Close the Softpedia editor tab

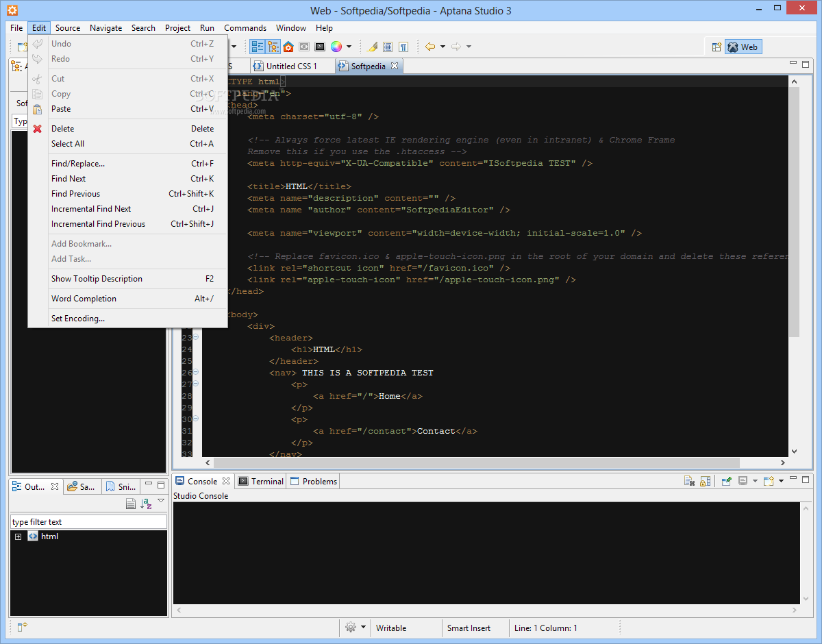coord(395,66)
